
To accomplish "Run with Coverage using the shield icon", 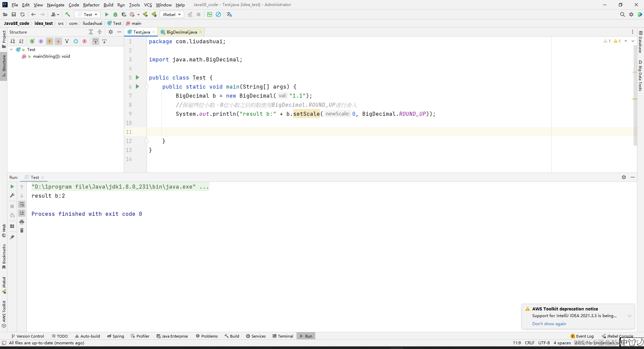I will (x=124, y=14).
